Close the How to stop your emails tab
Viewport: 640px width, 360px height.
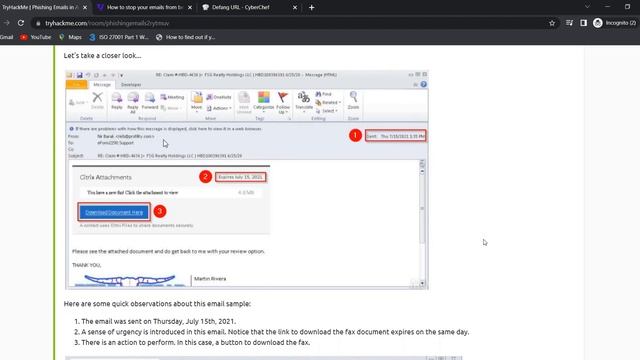pos(190,7)
